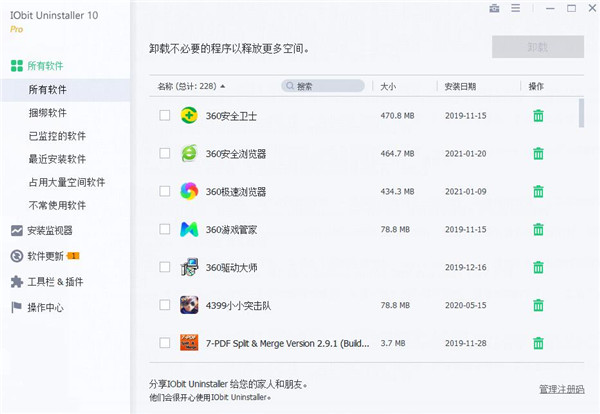
Task: Click the 360安全浏览器 app icon
Action: [x=189, y=153]
